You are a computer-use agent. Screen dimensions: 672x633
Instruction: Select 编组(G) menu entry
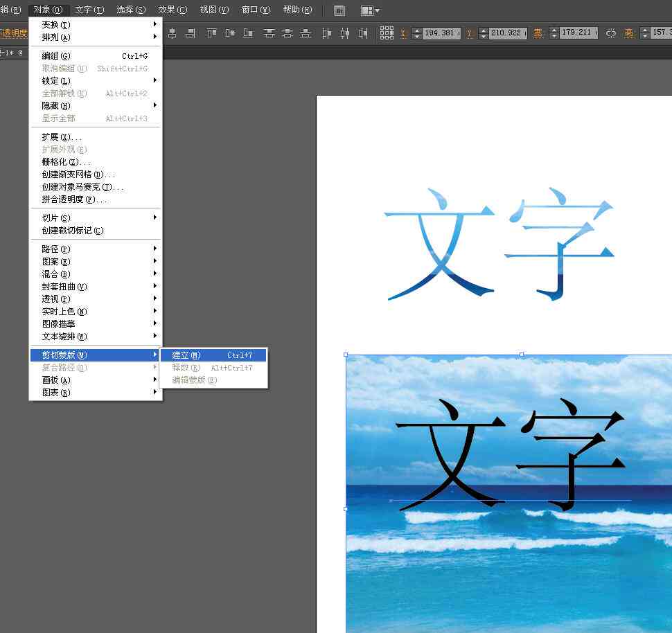click(96, 56)
